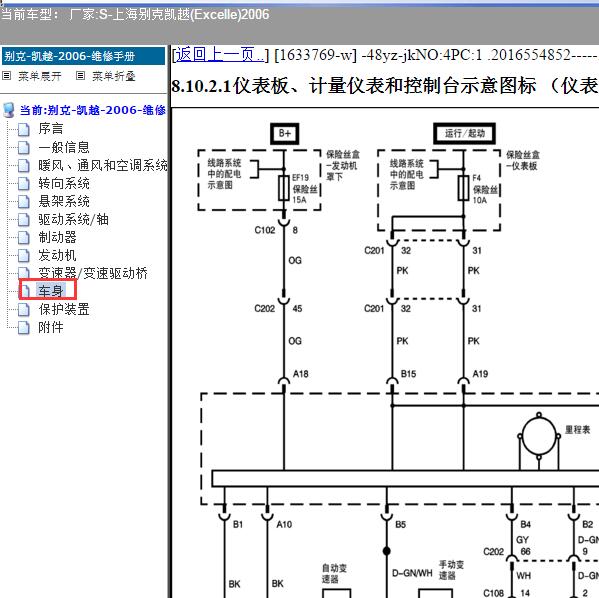Click the EF19 保险丝 15A fuse symbol
Screen dimensions: 599x598
tap(283, 188)
